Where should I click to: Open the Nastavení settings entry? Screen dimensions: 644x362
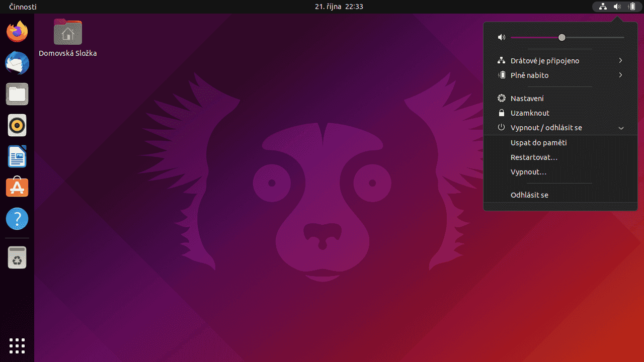click(x=527, y=98)
